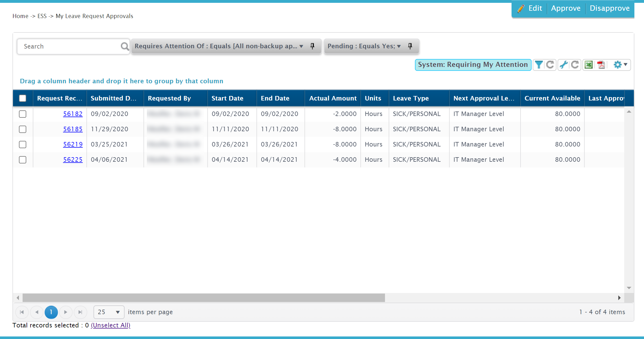The height and width of the screenshot is (339, 644).
Task: Pin the Pending Equals Yes filter
Action: point(410,46)
